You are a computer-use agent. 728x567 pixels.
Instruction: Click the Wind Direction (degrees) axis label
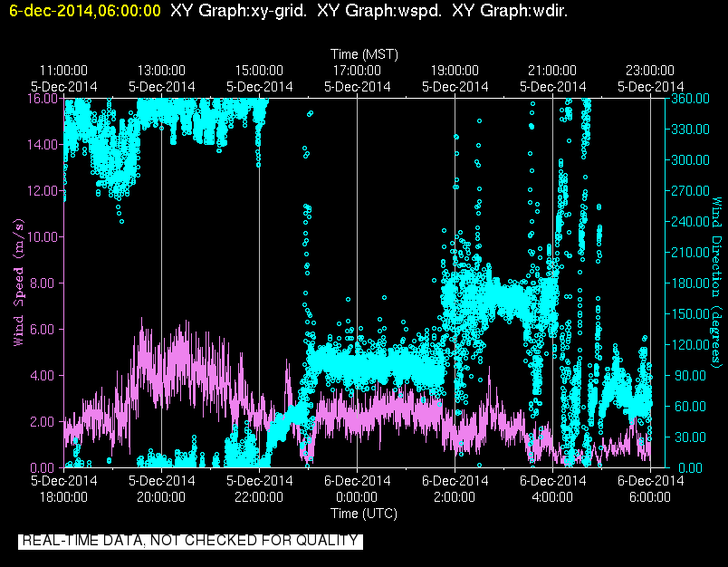[x=717, y=283]
